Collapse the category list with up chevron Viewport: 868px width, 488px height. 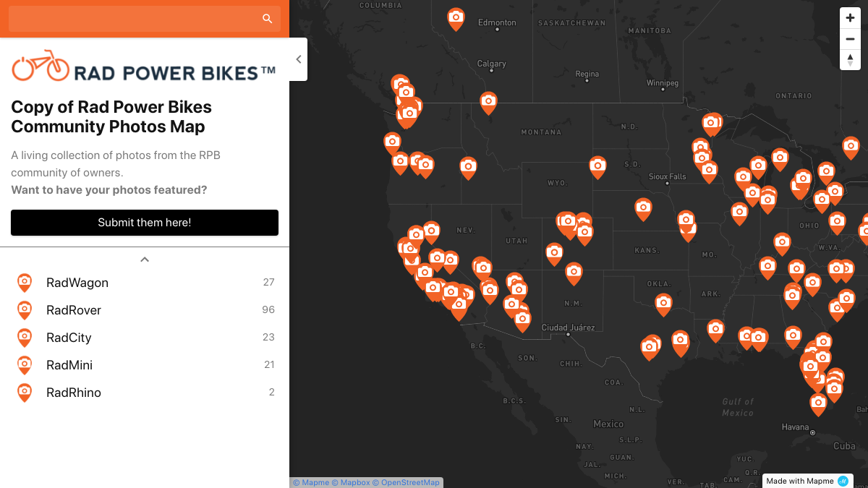point(145,259)
